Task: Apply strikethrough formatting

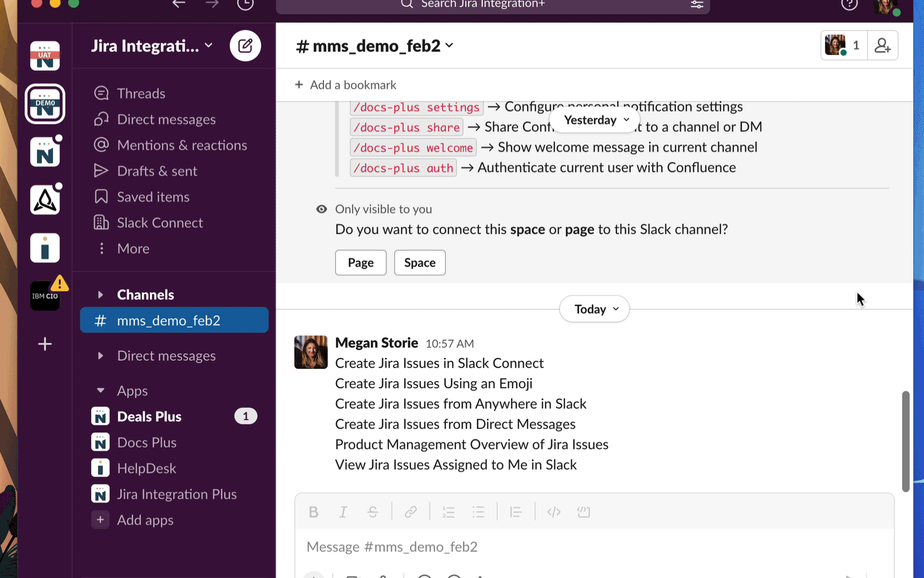Action: coord(373,512)
